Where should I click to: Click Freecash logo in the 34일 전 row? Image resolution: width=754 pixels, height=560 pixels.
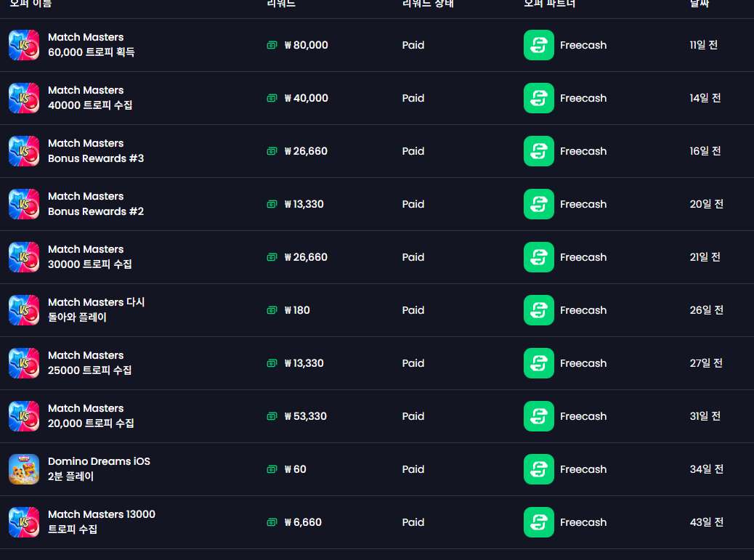(x=538, y=469)
